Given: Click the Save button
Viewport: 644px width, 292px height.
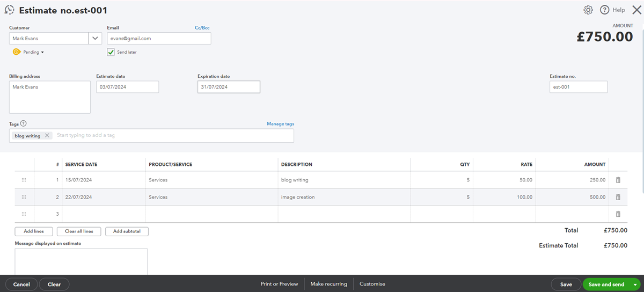Looking at the screenshot, I should pyautogui.click(x=566, y=284).
